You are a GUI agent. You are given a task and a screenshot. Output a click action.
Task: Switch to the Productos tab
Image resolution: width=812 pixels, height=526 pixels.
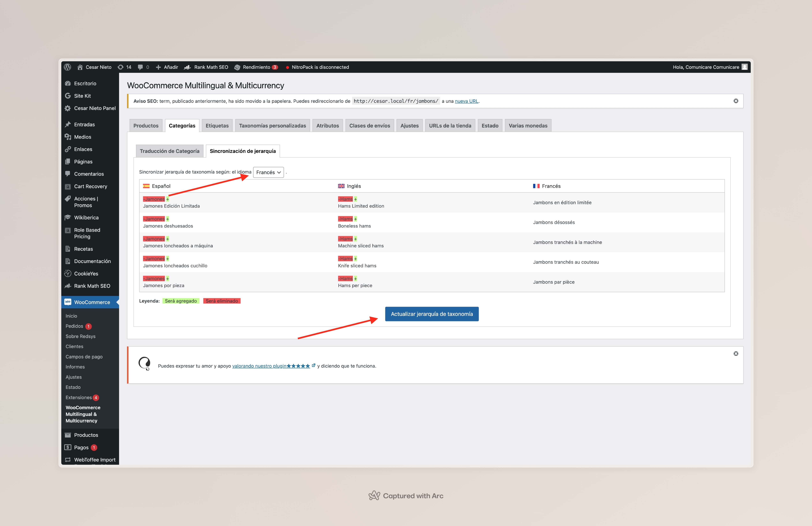[146, 126]
